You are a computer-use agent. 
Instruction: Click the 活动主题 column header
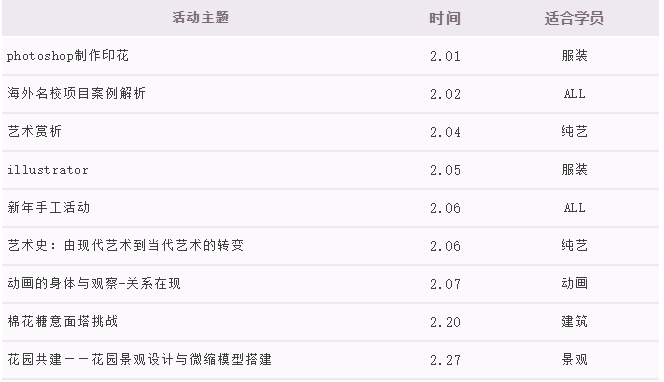(x=200, y=18)
